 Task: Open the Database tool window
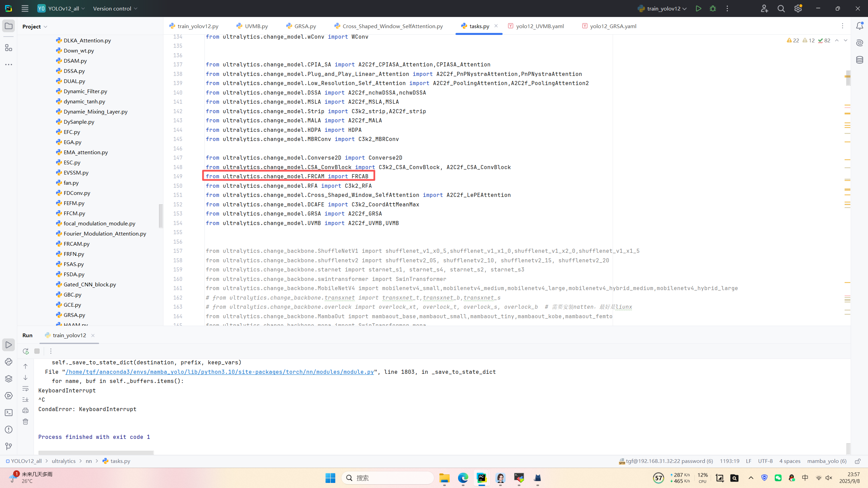pyautogui.click(x=860, y=60)
